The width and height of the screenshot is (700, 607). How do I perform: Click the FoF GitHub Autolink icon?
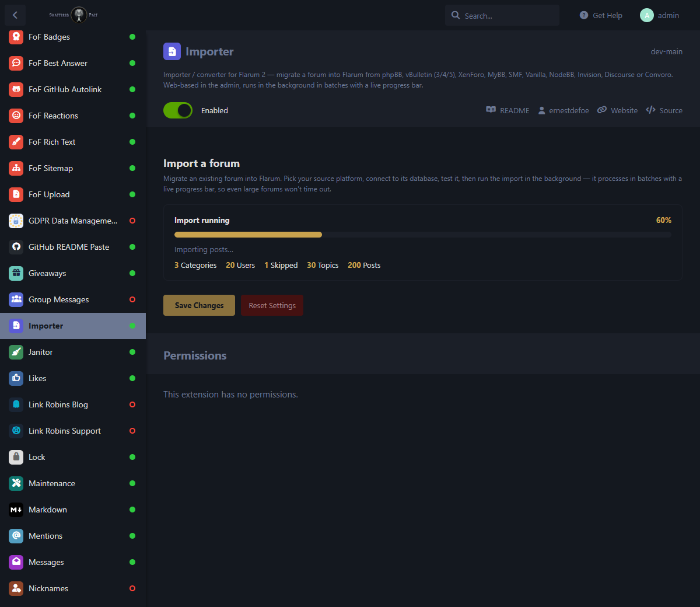pos(16,89)
